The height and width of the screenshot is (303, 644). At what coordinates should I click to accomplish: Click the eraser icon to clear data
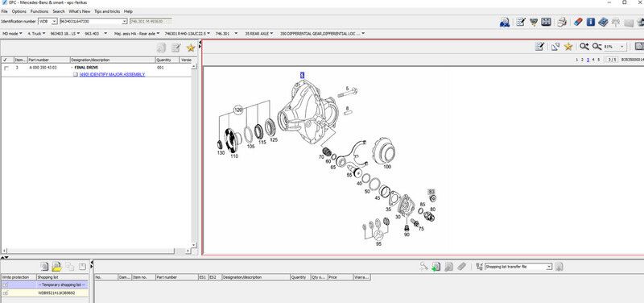(578, 22)
